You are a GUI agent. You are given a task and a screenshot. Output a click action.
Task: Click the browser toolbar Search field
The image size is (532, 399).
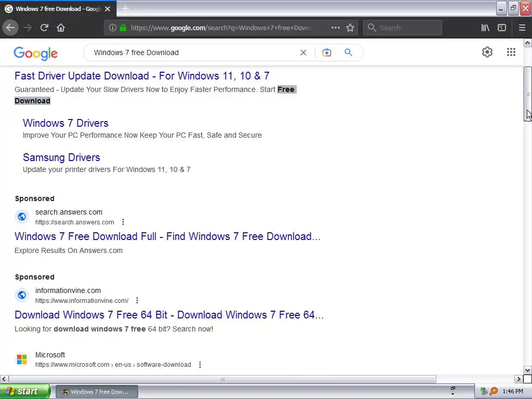pos(403,28)
